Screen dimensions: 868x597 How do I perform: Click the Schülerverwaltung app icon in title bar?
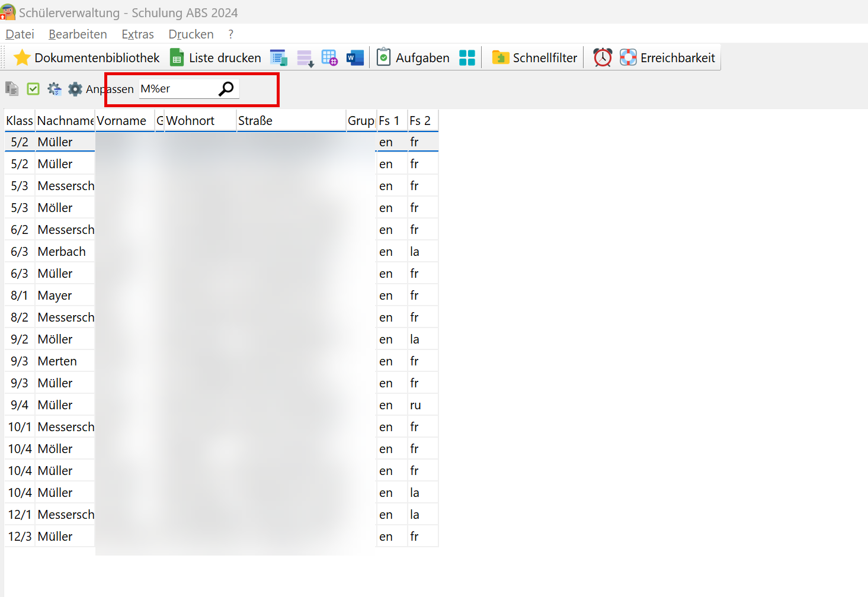8,12
